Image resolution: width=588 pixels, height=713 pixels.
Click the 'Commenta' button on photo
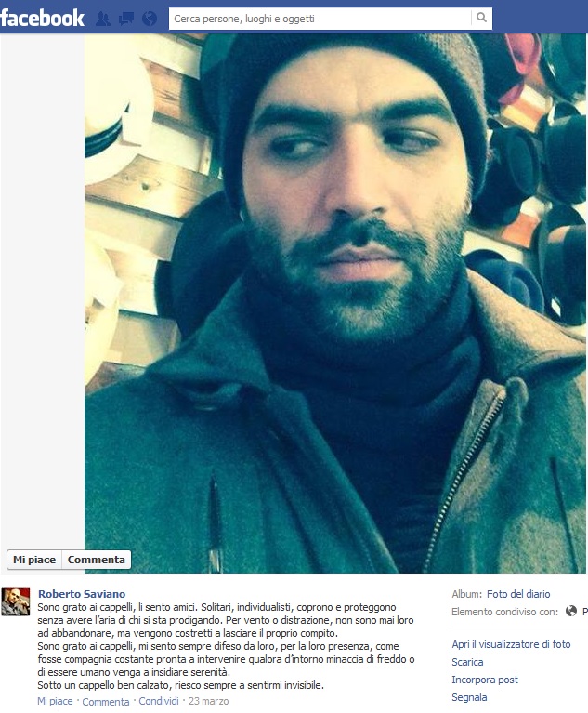point(97,560)
